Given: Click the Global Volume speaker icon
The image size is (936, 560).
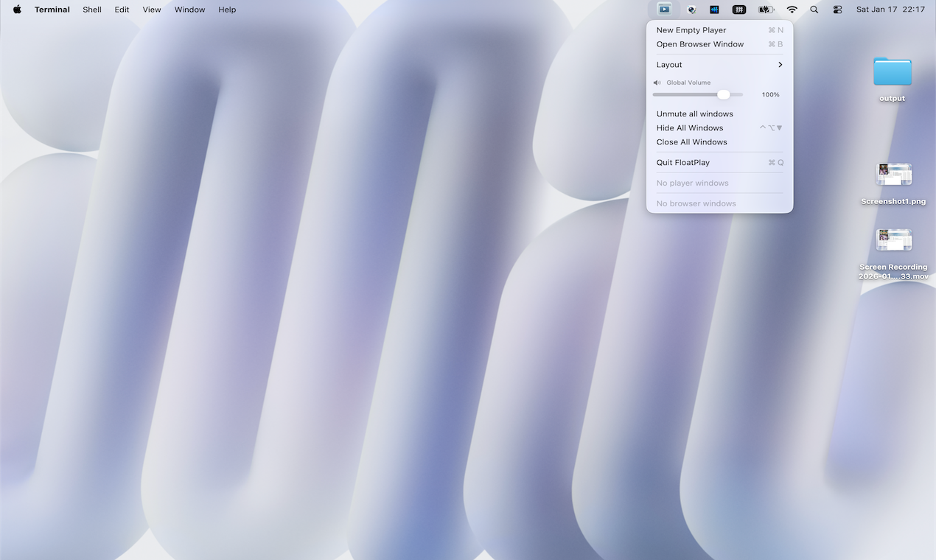Looking at the screenshot, I should pos(657,83).
